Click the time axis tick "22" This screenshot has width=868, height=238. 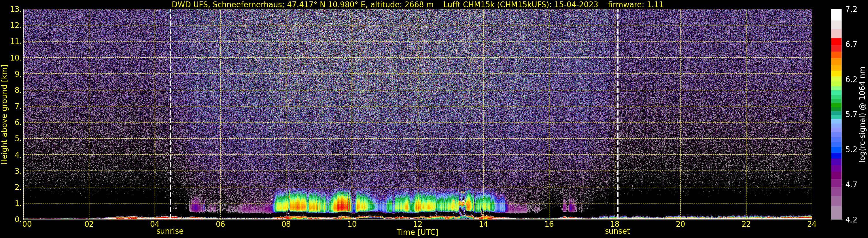pyautogui.click(x=746, y=224)
